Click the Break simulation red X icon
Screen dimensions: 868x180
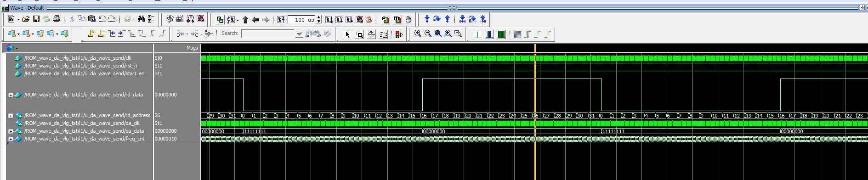coord(200,19)
